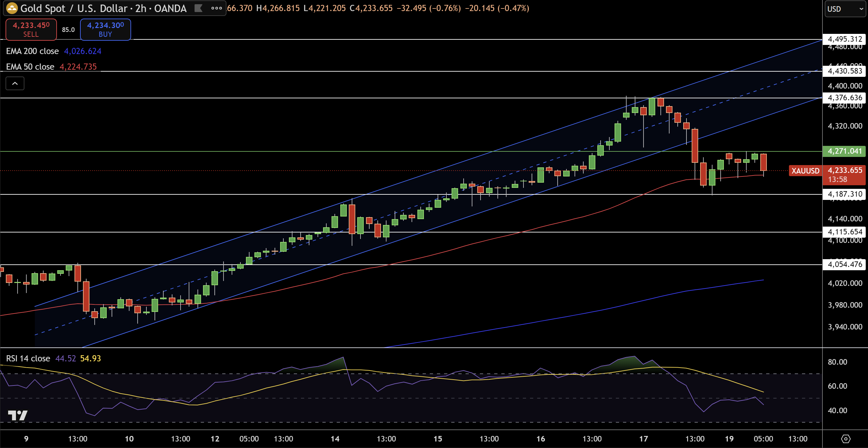The height and width of the screenshot is (448, 868).
Task: Open the axis settings hexagon icon at bottom right
Action: (x=846, y=439)
